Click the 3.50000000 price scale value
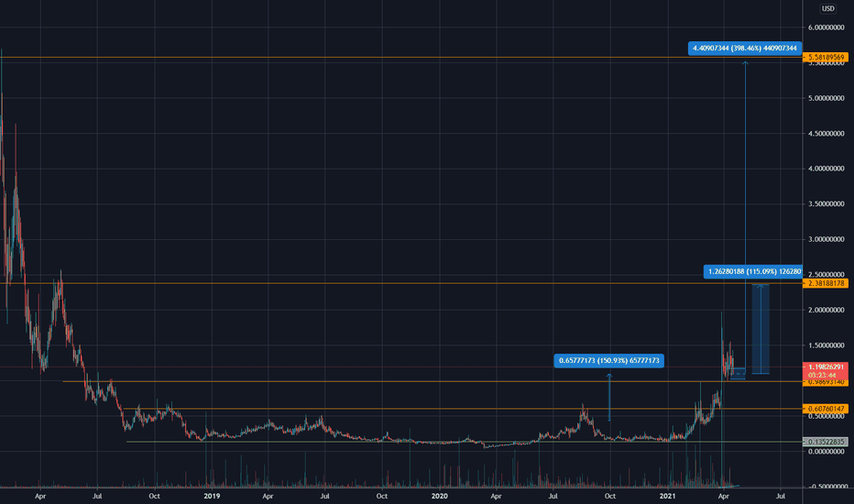 [x=827, y=204]
